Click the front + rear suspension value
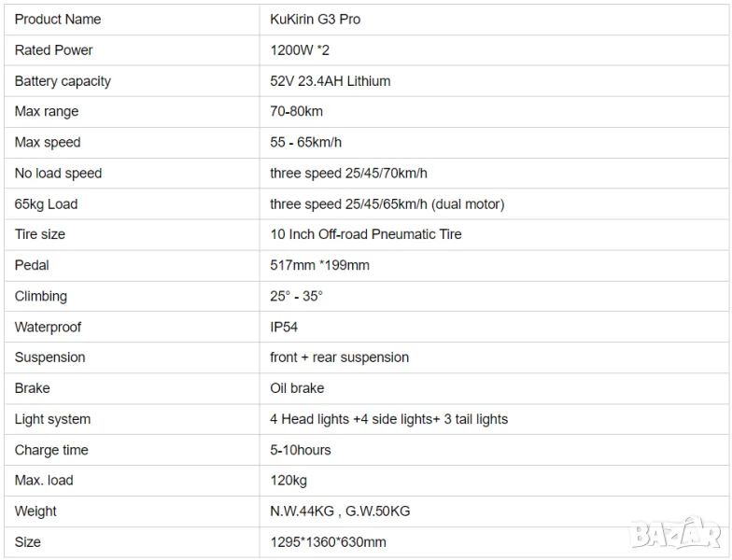Viewport: 732px width, 560px height. point(339,357)
